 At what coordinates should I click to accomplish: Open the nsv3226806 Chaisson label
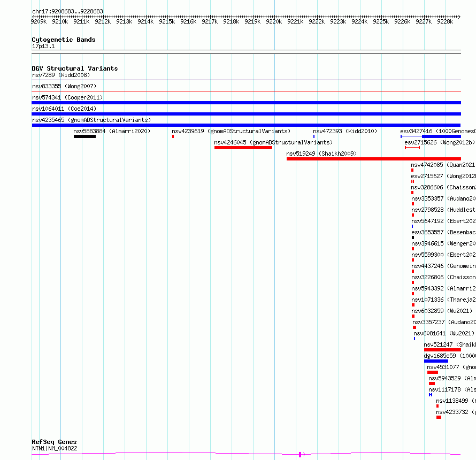coord(443,277)
